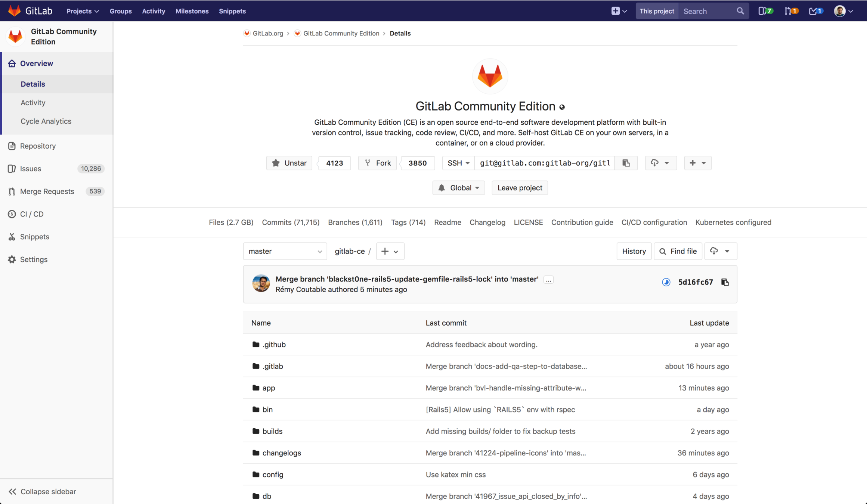Copy commit SHA 5d16fc67
This screenshot has width=867, height=504.
point(725,282)
